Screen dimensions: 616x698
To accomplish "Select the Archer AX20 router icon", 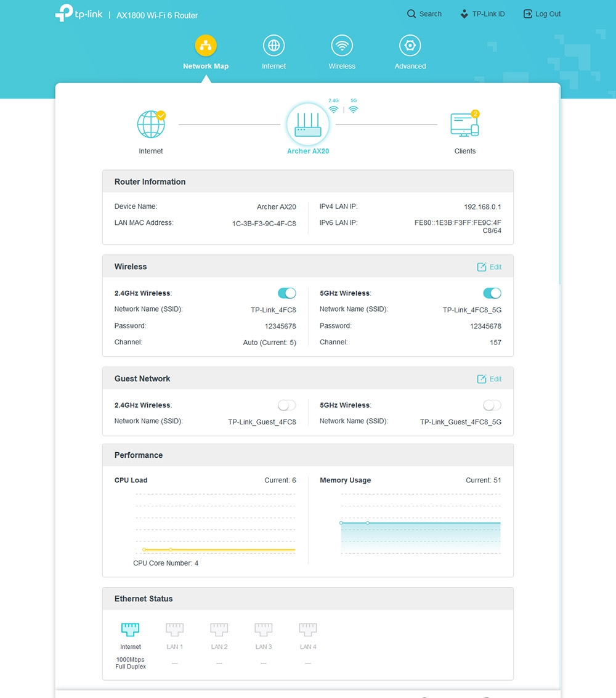I will pos(308,124).
